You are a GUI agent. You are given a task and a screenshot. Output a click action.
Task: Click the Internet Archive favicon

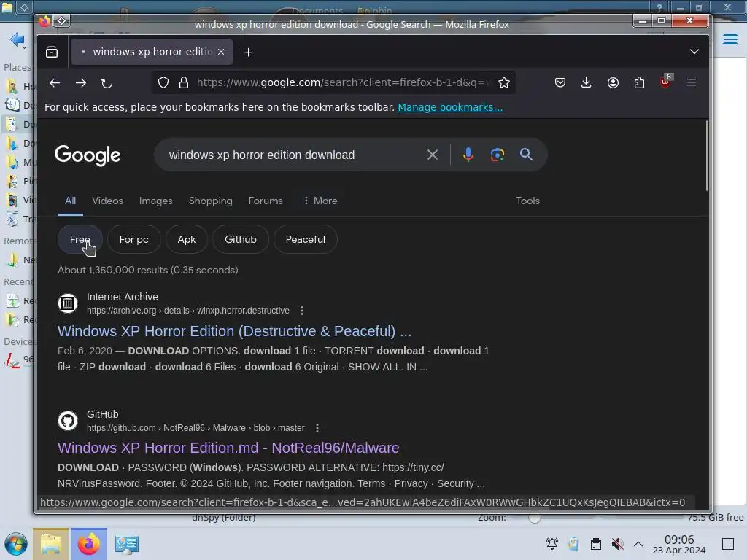(68, 303)
